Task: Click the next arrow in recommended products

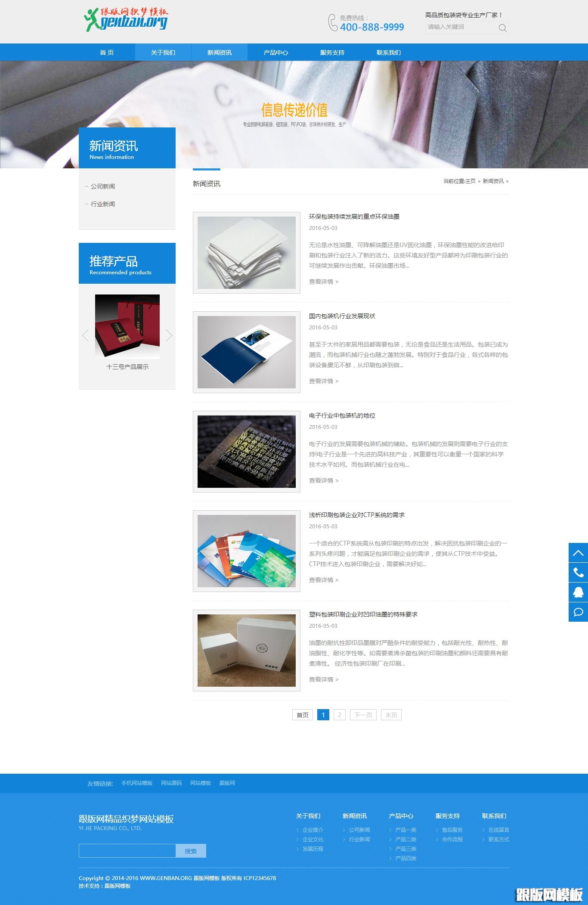Action: click(x=169, y=335)
